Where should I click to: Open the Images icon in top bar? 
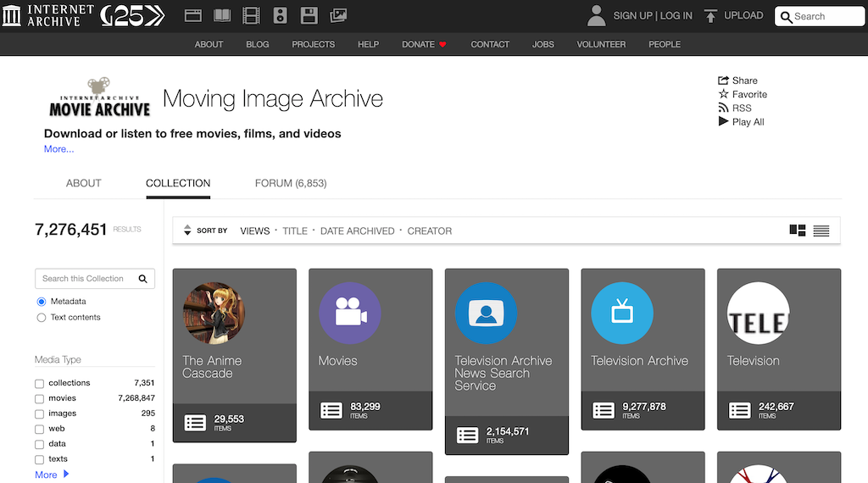point(338,15)
